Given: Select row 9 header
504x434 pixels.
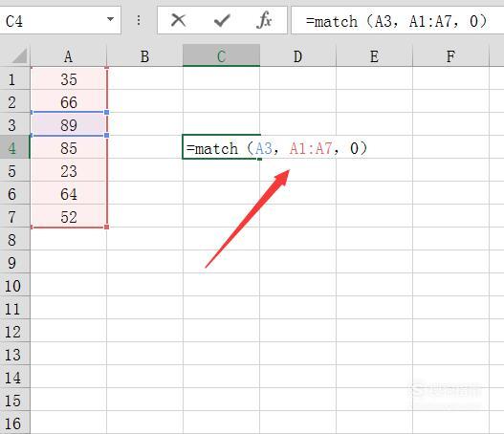Looking at the screenshot, I should (14, 263).
